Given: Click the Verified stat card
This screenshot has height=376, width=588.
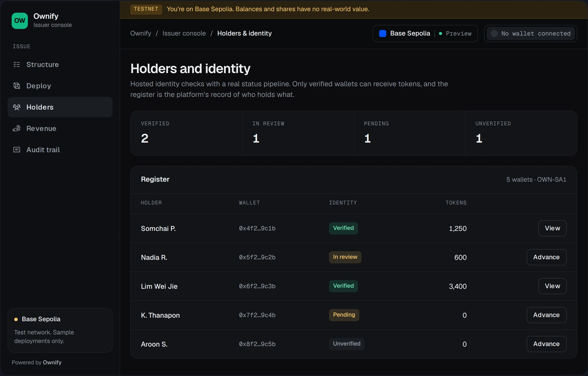Looking at the screenshot, I should coord(187,133).
